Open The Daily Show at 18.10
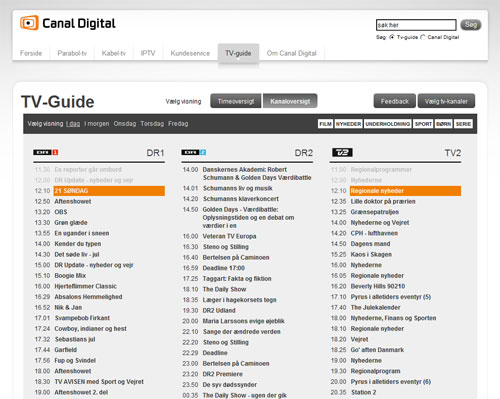This screenshot has height=399, width=500. 224,289
